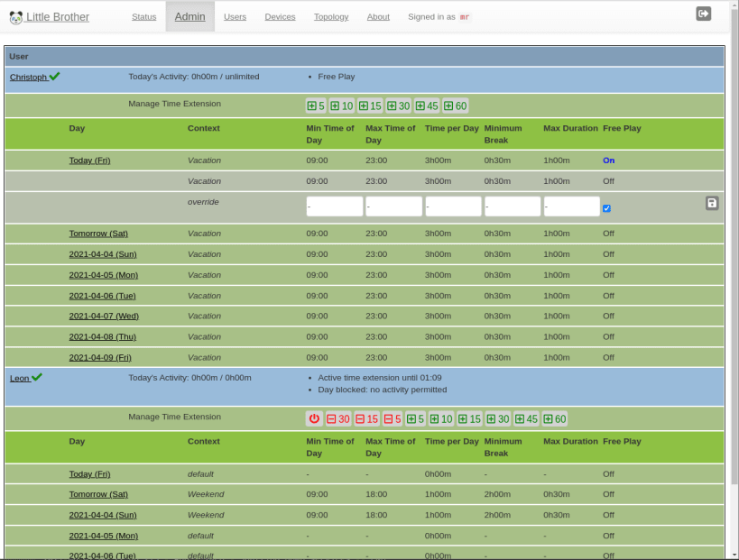Add 15 minutes extension for Christoph

point(370,106)
